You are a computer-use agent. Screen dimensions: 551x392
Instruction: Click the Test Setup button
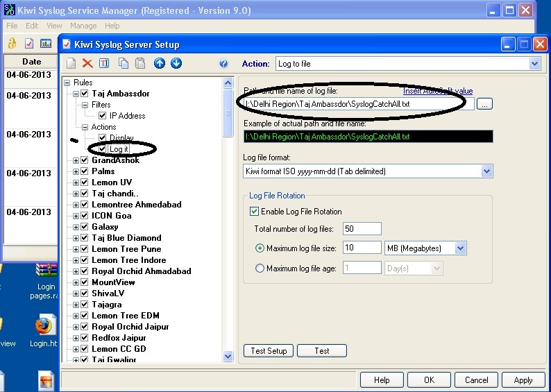point(269,351)
